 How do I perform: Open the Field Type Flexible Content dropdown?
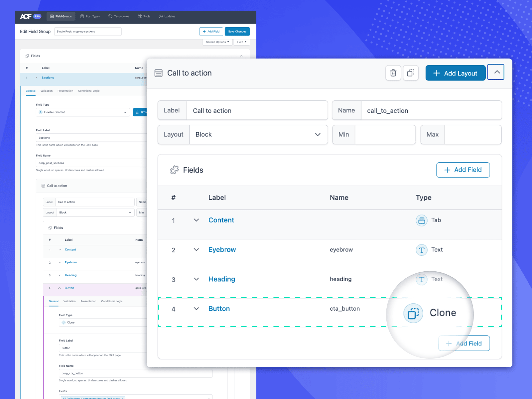point(82,112)
